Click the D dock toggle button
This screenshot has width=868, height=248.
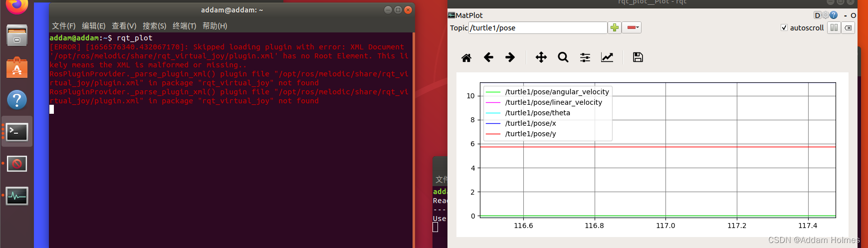pos(817,15)
